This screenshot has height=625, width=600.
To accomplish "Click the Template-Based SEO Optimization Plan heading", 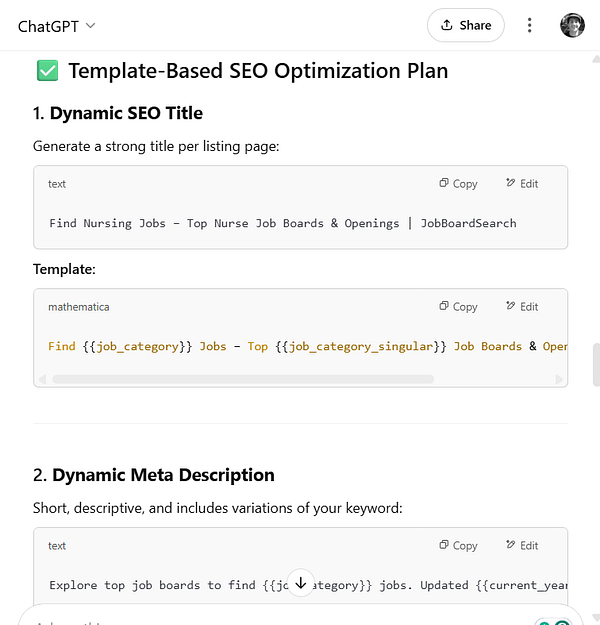I will pos(258,71).
